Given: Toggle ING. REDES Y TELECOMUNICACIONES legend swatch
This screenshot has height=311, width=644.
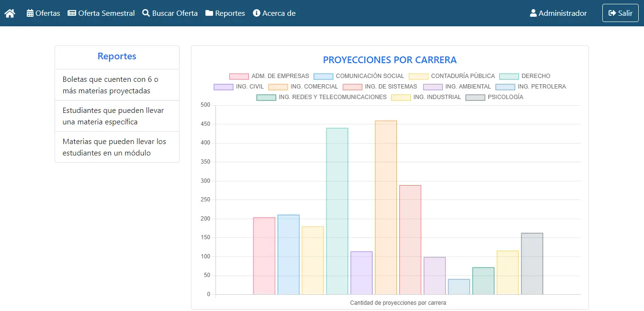Looking at the screenshot, I should coord(266,98).
